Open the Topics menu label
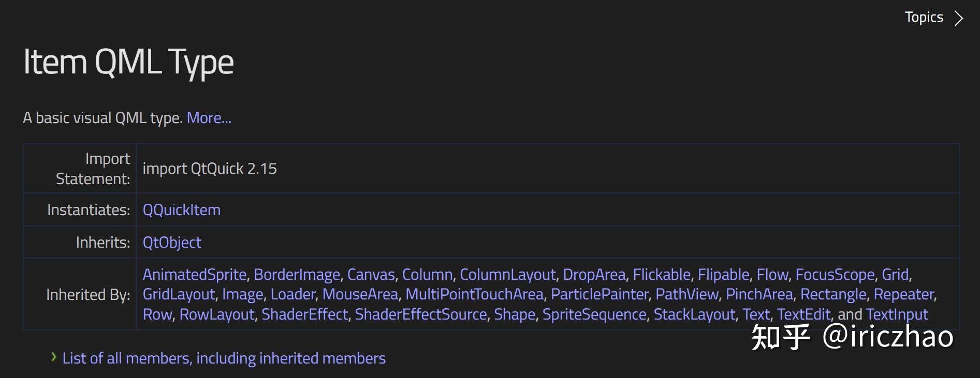This screenshot has height=378, width=980. tap(924, 17)
